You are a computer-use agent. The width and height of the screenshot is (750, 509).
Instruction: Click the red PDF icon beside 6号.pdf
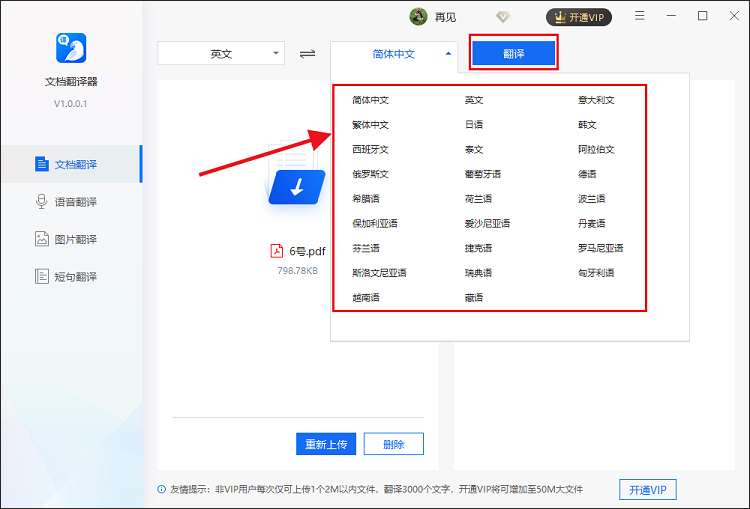[x=278, y=251]
